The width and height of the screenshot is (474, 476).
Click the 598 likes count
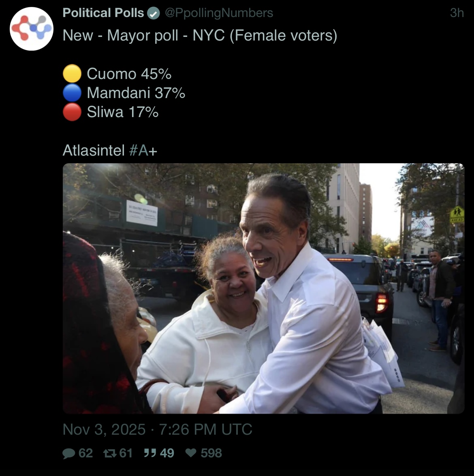pyautogui.click(x=211, y=453)
